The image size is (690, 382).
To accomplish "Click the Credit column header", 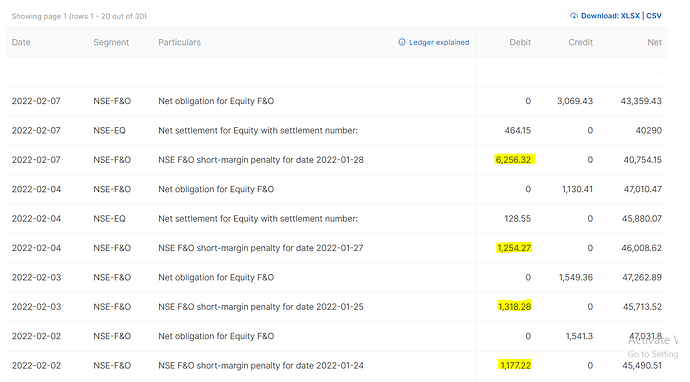I will click(x=580, y=42).
